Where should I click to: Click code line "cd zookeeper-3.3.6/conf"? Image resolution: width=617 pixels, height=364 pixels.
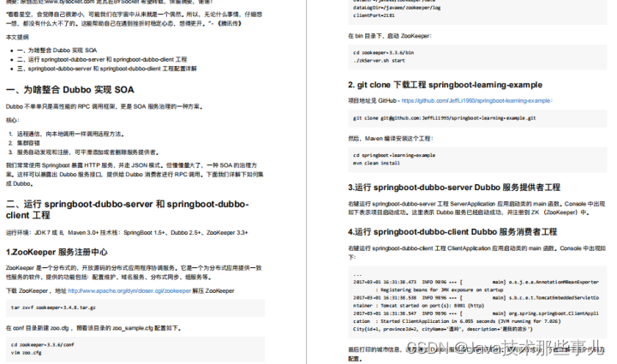pos(43,345)
